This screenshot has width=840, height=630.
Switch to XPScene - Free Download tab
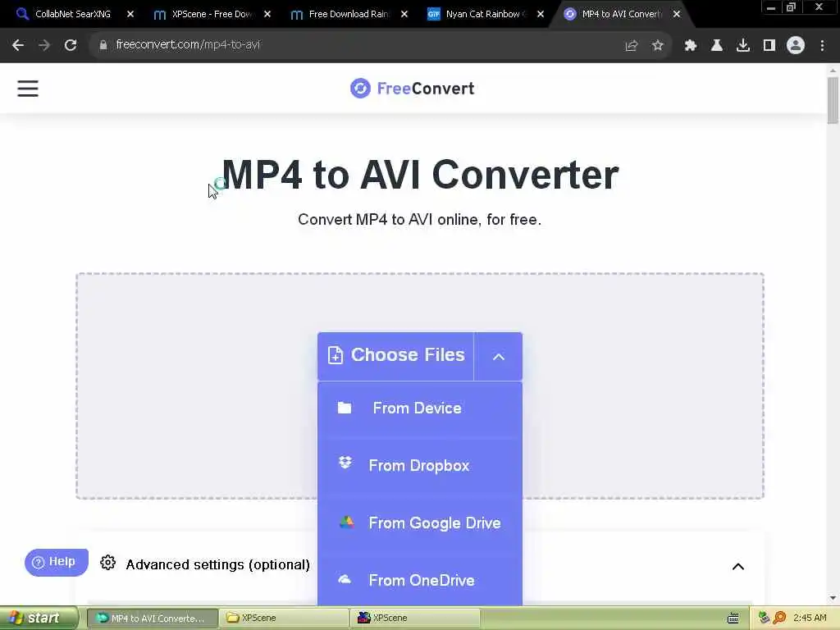211,14
